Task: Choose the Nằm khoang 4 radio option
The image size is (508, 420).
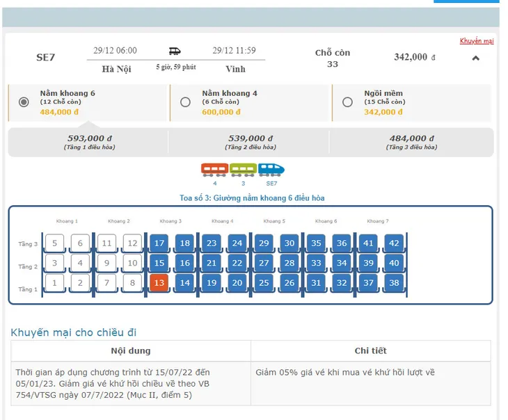Action: tap(185, 102)
